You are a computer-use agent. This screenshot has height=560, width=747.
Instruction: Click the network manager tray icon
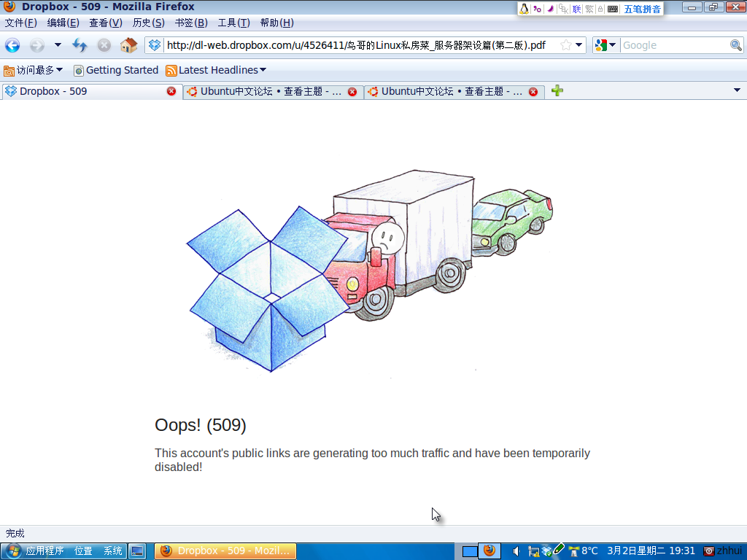(x=533, y=551)
